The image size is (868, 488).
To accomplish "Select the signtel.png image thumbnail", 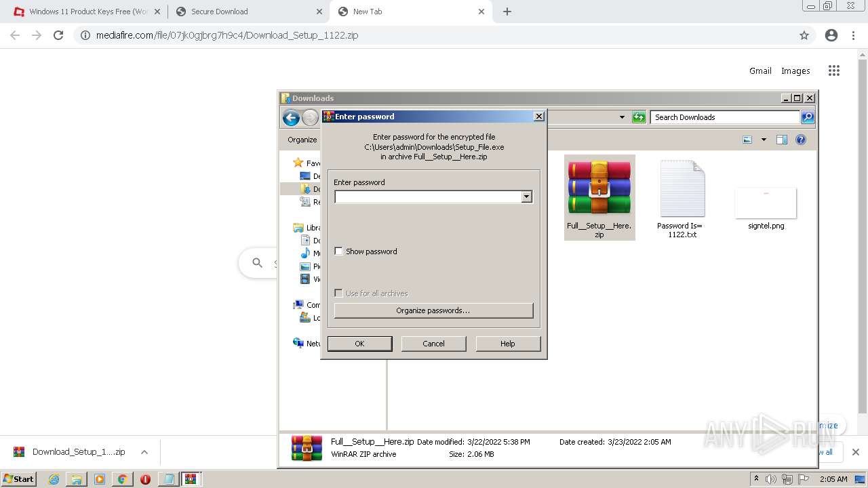I will [x=766, y=203].
